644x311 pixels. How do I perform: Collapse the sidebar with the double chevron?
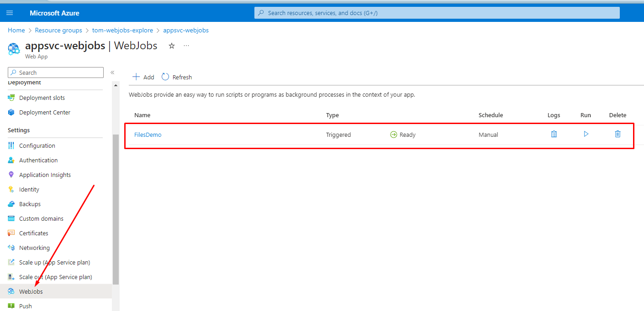112,72
